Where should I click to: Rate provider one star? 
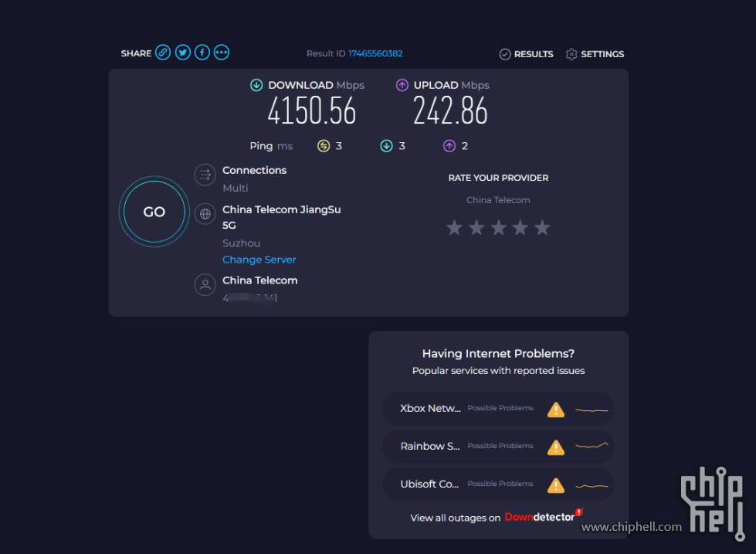click(x=454, y=227)
